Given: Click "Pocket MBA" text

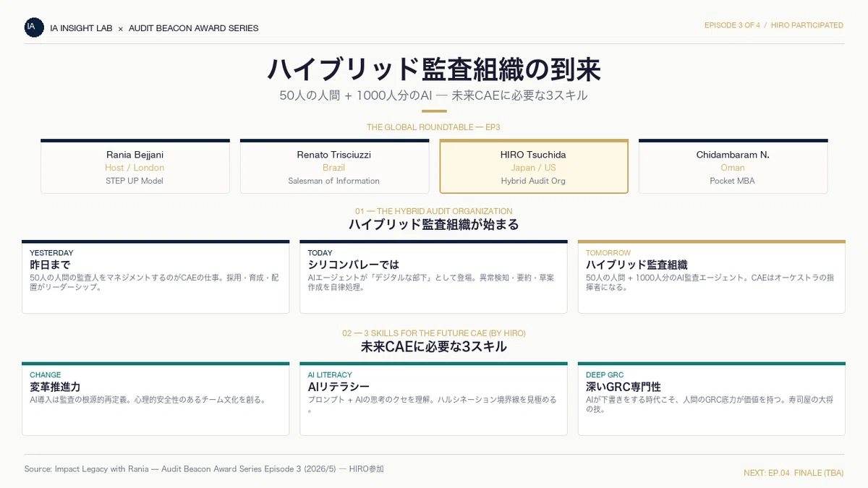Looking at the screenshot, I should pos(733,181).
